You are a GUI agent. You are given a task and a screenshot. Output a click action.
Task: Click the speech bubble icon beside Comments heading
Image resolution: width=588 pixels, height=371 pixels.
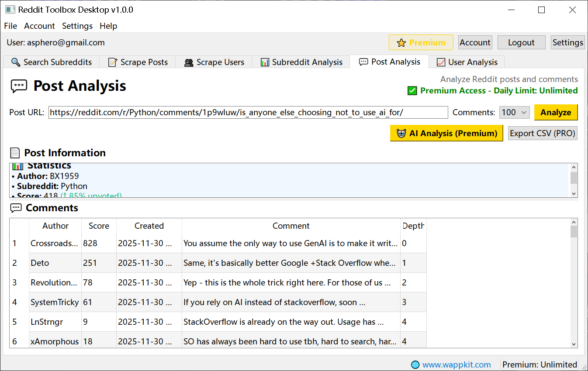tap(16, 208)
